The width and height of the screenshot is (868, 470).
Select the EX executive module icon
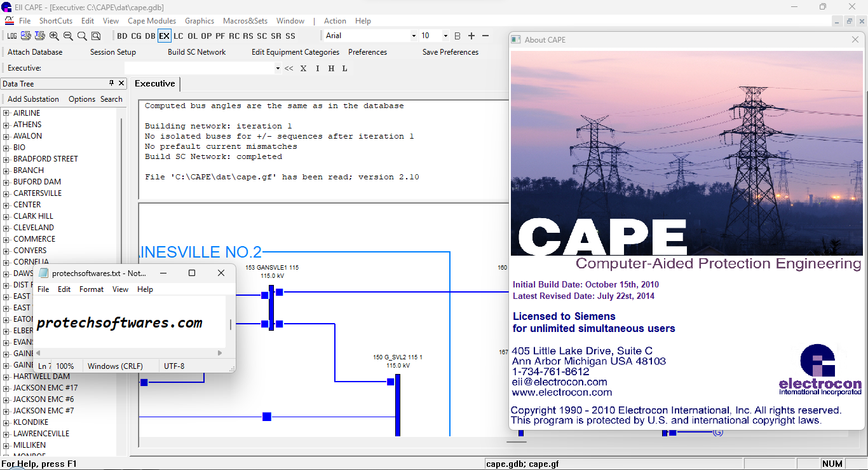(x=164, y=36)
